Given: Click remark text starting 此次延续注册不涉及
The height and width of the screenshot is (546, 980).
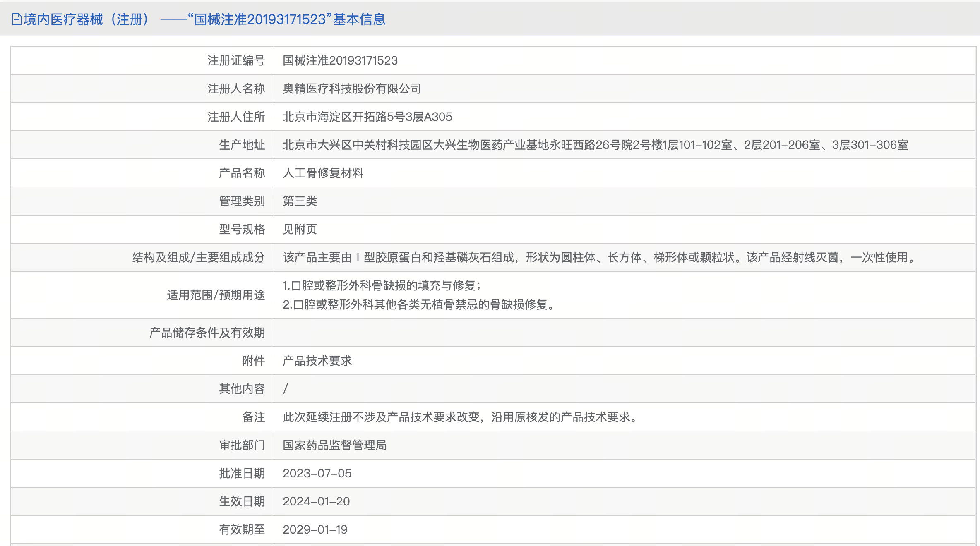Looking at the screenshot, I should click(x=461, y=417).
